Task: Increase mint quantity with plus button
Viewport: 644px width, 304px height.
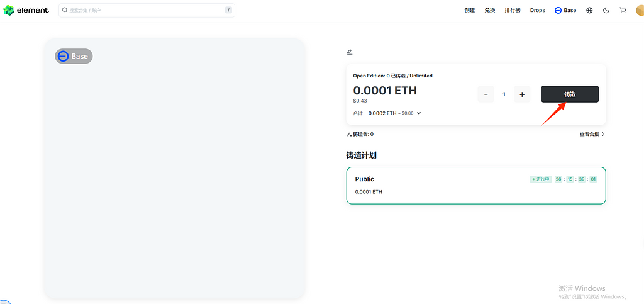Action: 522,94
